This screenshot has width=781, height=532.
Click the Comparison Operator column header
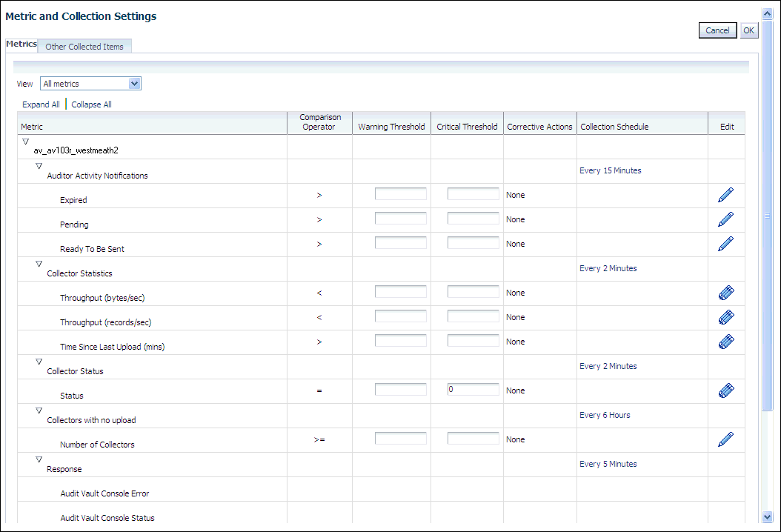(x=320, y=123)
